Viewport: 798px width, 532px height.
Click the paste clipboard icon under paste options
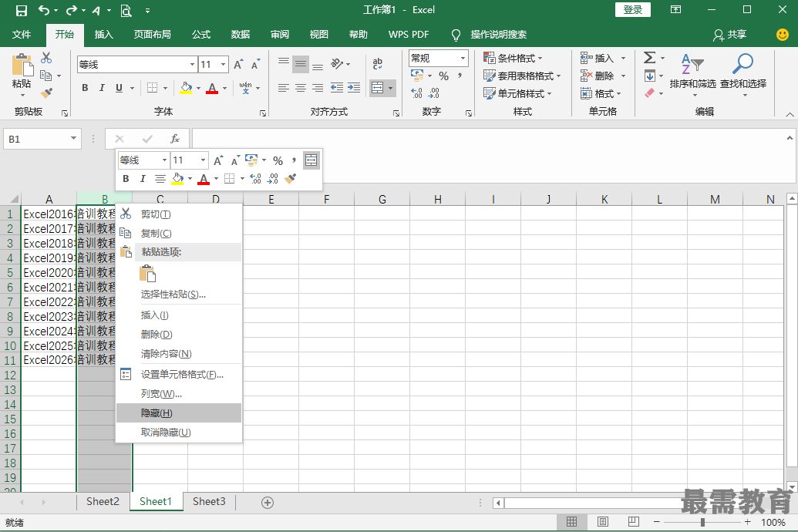147,274
